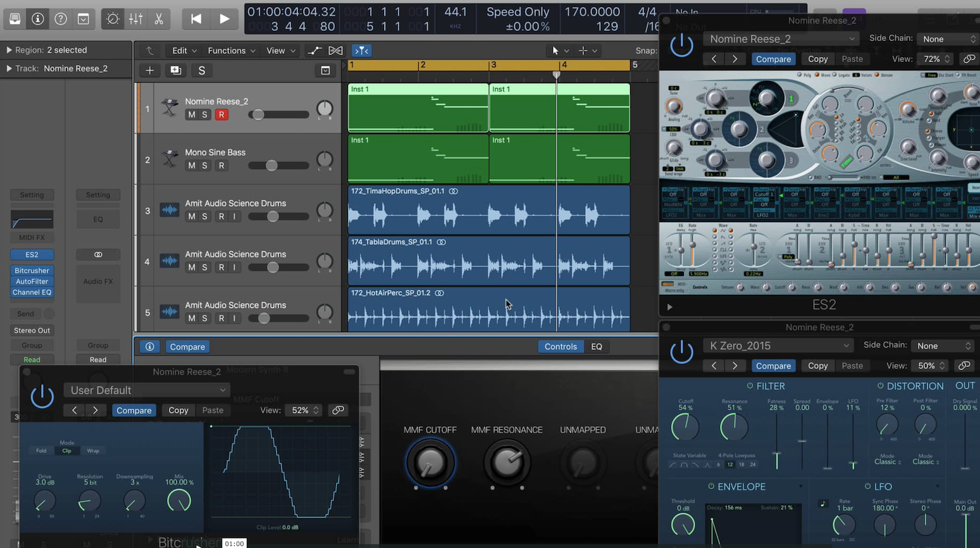This screenshot has height=548, width=980.
Task: Click the Show Flex icon
Action: tap(336, 51)
